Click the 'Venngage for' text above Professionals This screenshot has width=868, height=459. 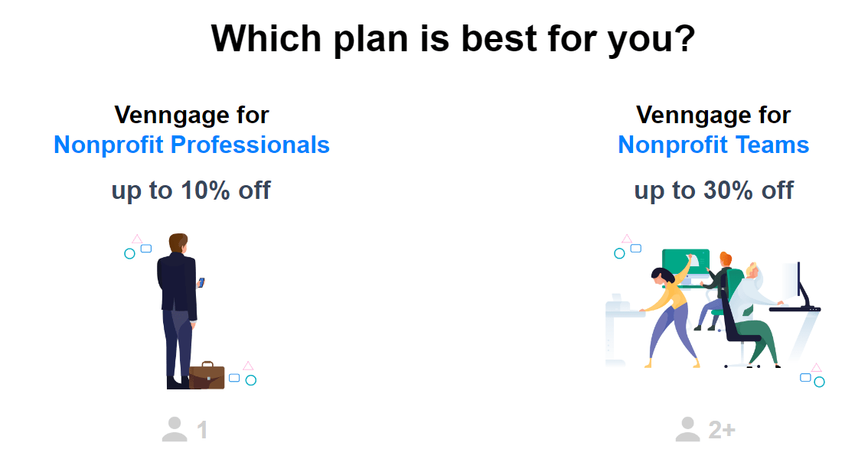(x=191, y=115)
